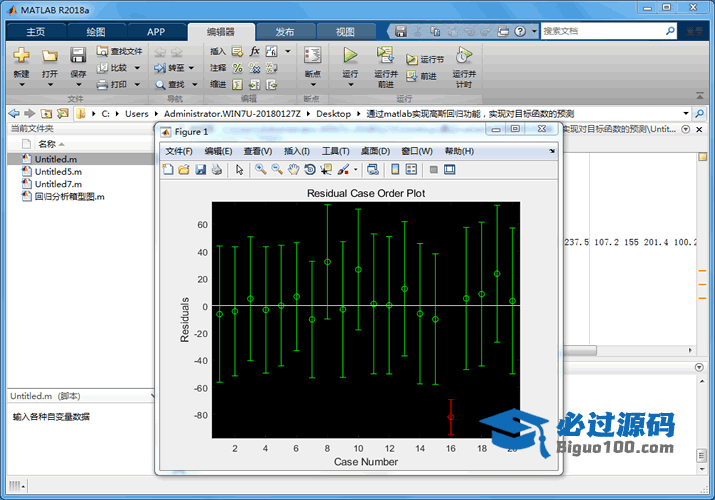
Task: Open the 绘图 (Plots) ribbon tab
Action: point(96,32)
